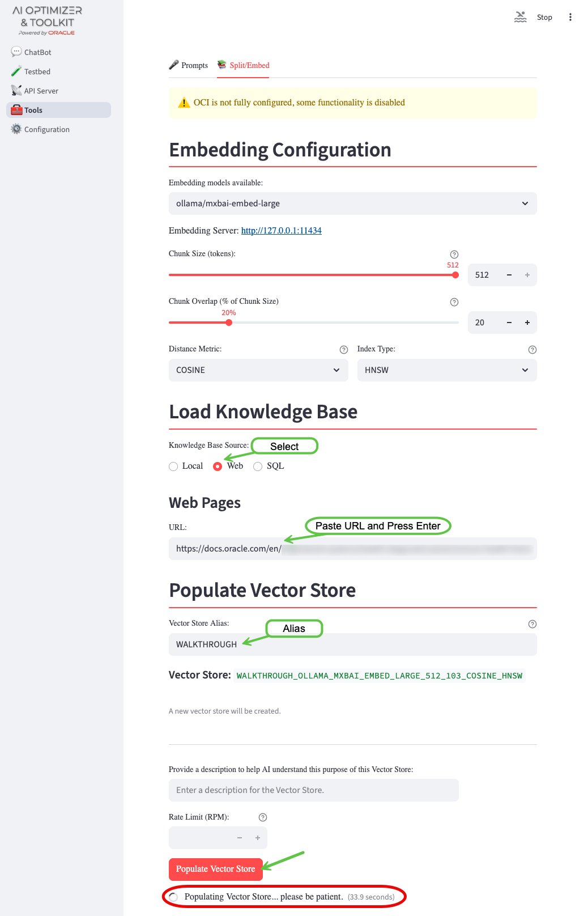Viewport: 588px width, 916px height.
Task: Click Vector Store Alias help icon
Action: 532,624
